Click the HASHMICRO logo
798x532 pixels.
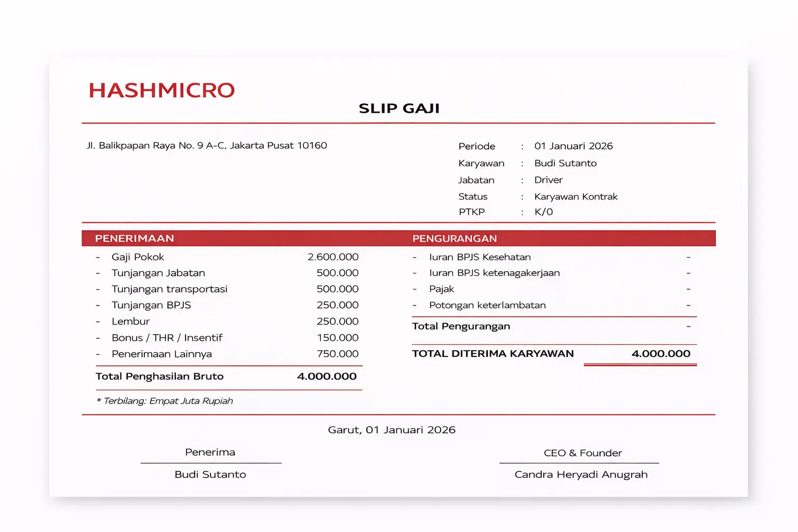tap(161, 90)
